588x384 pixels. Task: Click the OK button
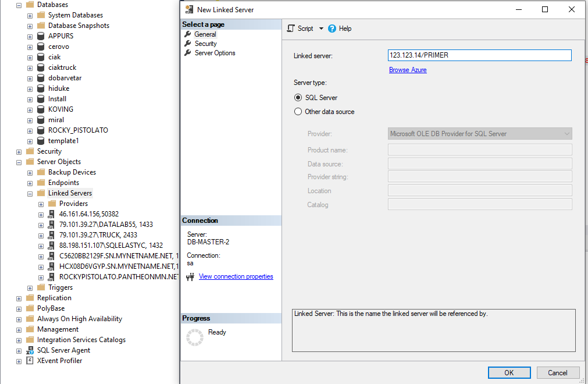(509, 373)
